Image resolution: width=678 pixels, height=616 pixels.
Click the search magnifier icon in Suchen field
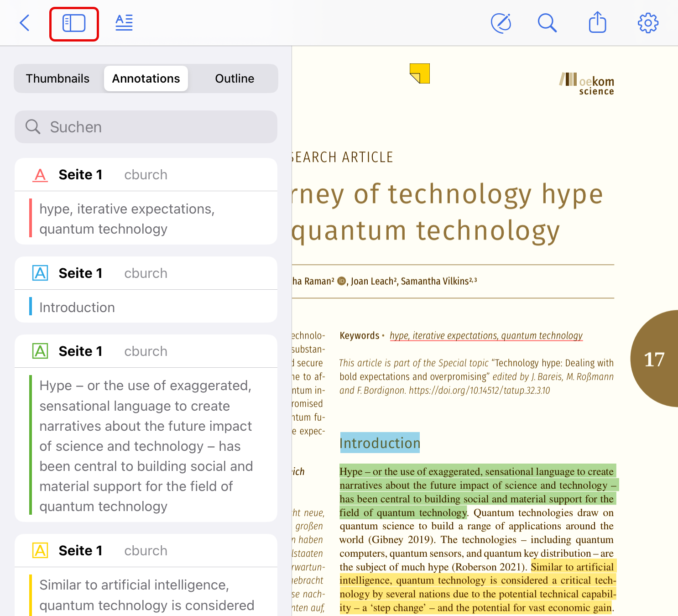pos(33,126)
